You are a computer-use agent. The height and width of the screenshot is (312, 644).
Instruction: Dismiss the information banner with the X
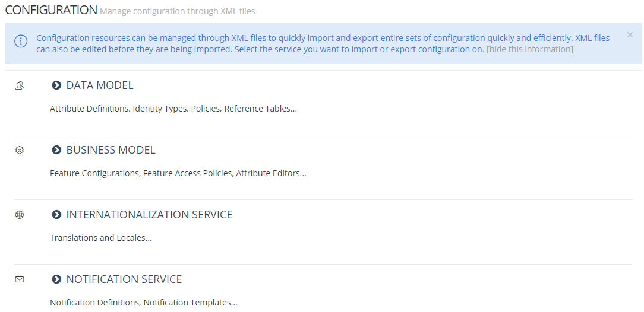(x=630, y=35)
